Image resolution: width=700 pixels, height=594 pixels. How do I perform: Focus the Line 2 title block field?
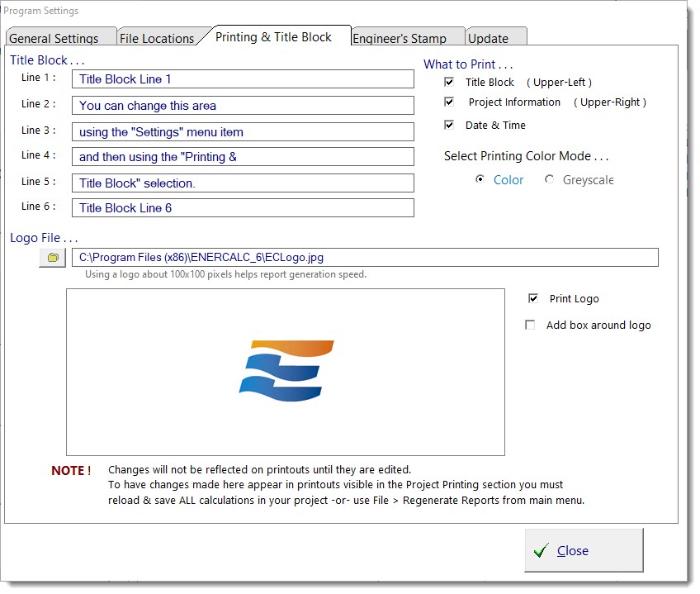pos(243,106)
